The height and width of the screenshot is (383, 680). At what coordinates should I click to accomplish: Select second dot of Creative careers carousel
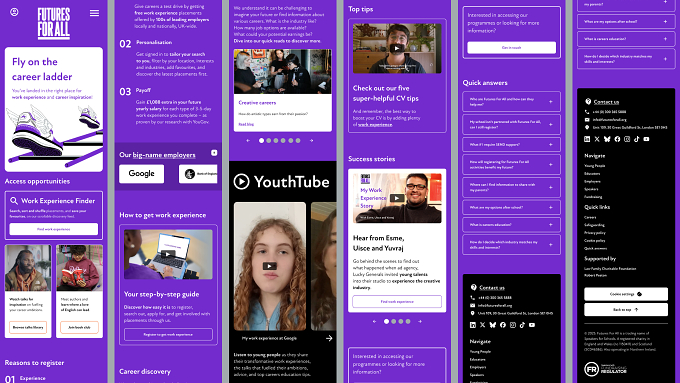(x=269, y=141)
